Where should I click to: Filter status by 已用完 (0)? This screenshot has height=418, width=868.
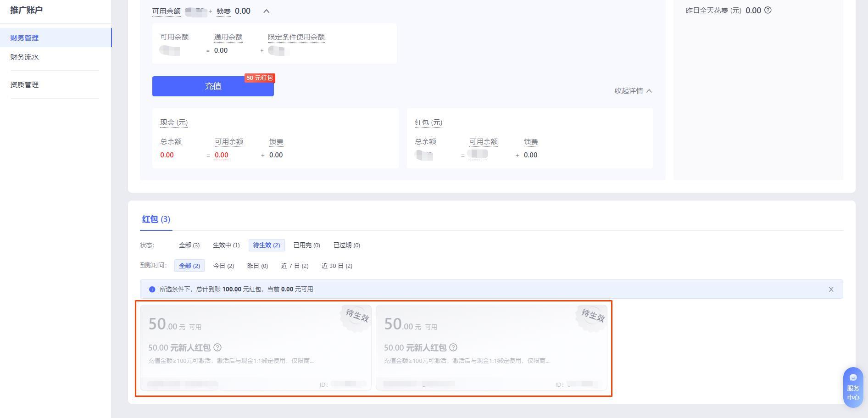point(306,245)
